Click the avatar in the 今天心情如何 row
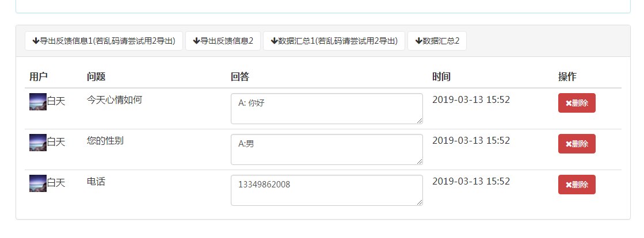644x238 pixels. tap(38, 102)
